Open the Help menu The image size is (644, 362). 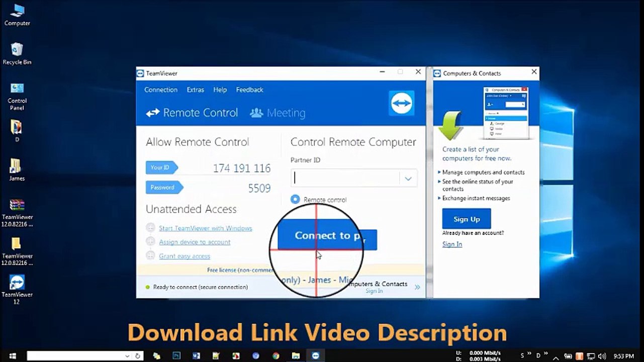click(220, 89)
